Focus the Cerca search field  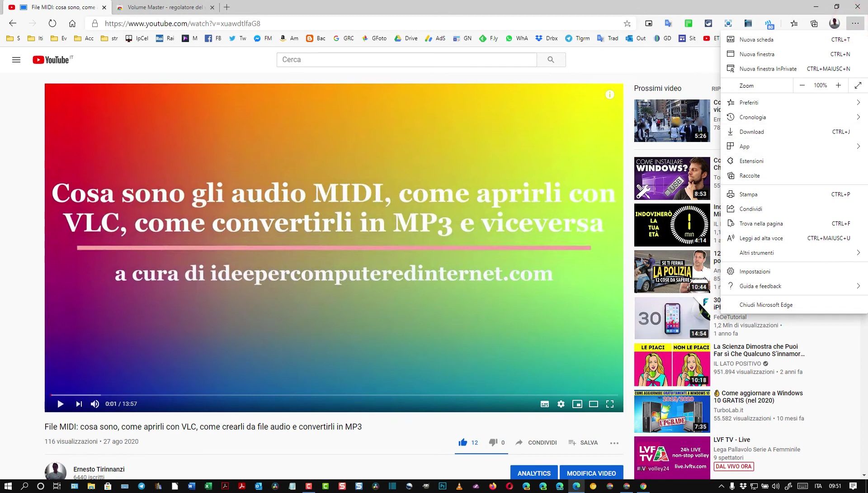(x=407, y=60)
